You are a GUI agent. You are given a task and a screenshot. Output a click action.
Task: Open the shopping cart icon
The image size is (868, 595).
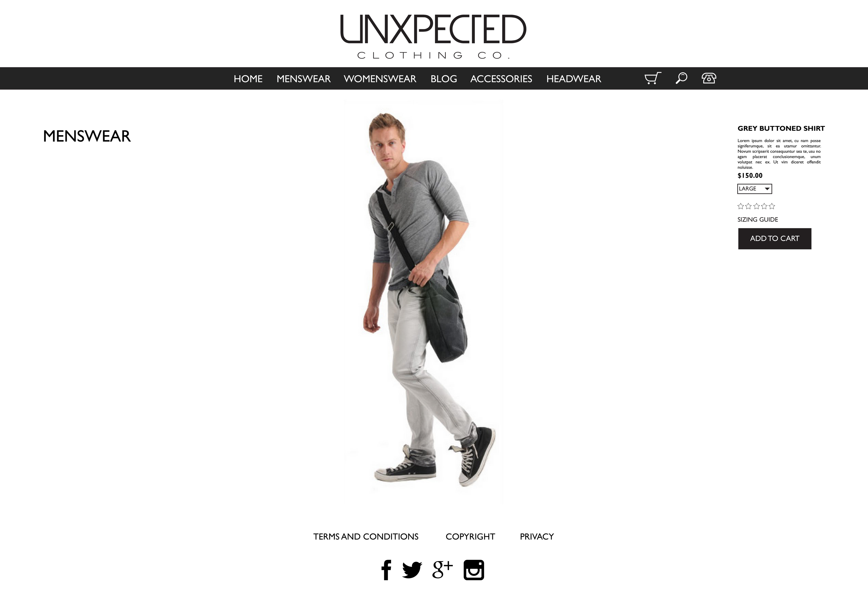click(652, 78)
